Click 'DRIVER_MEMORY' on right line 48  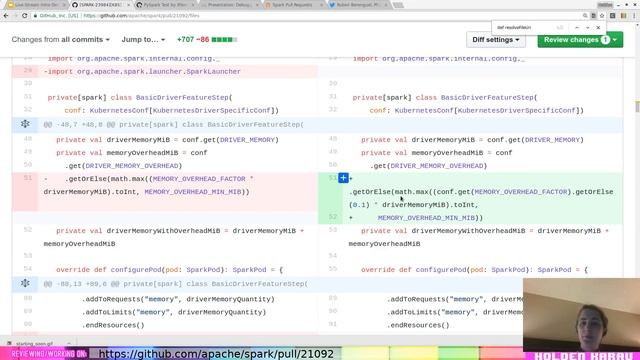click(552, 140)
